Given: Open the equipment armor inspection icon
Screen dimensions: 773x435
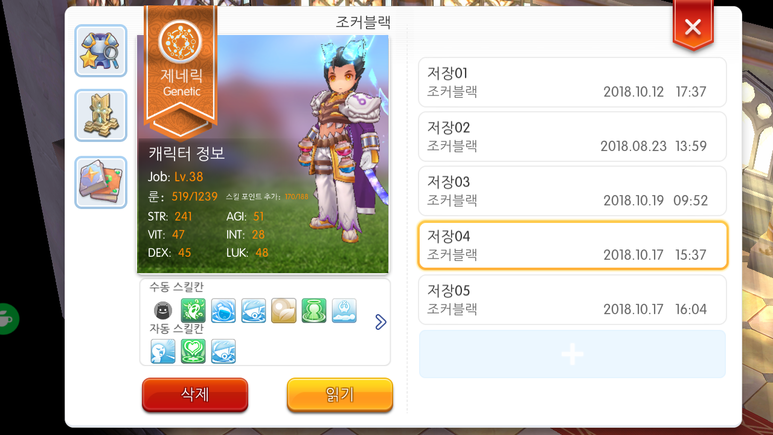Looking at the screenshot, I should tap(101, 51).
